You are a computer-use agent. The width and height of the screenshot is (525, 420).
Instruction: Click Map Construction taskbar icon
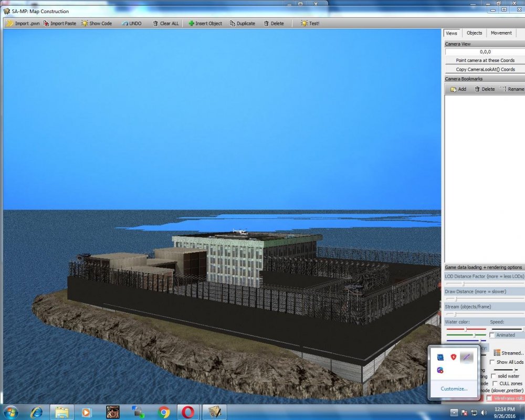click(215, 412)
